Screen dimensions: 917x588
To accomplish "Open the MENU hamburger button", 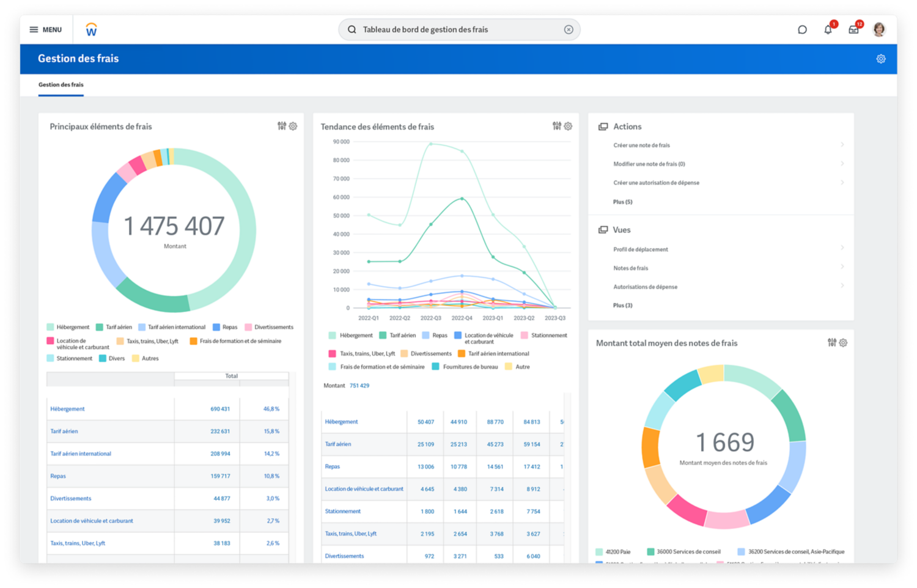I will pyautogui.click(x=46, y=29).
